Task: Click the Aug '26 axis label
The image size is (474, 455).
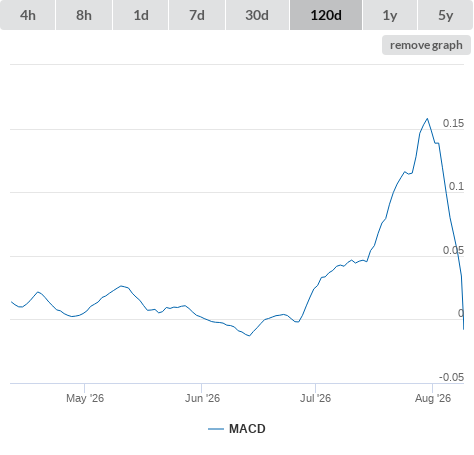Action: pyautogui.click(x=433, y=398)
